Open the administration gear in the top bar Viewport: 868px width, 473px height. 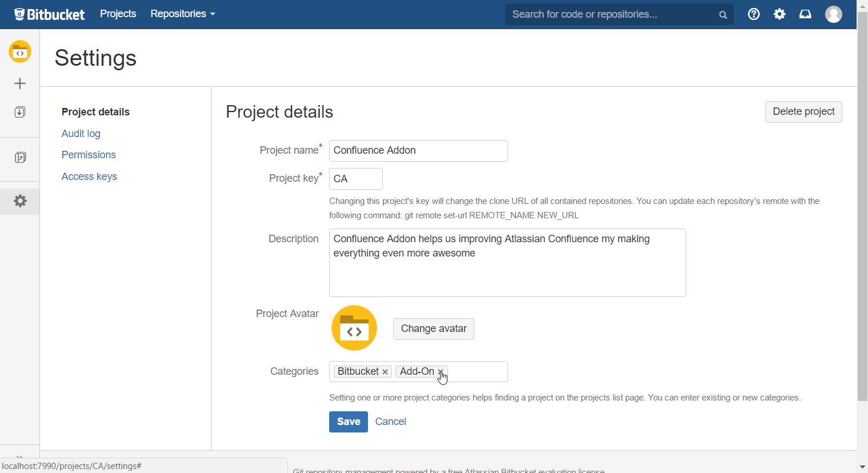pyautogui.click(x=779, y=14)
